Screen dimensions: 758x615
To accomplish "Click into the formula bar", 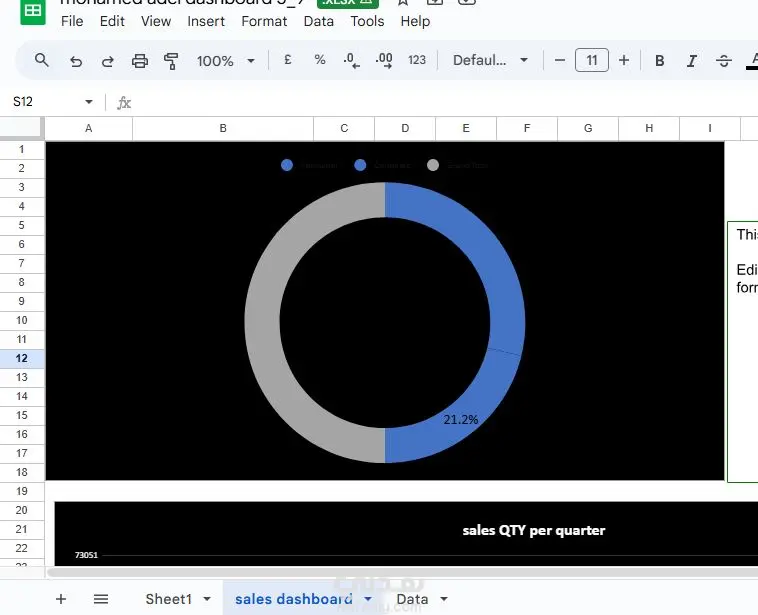I will click(445, 102).
